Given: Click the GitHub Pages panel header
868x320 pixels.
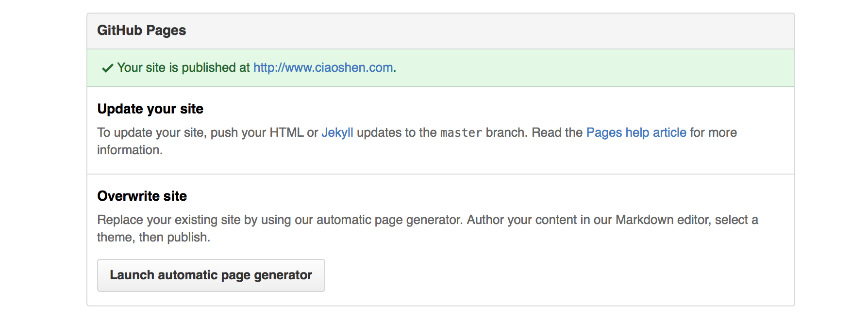Looking at the screenshot, I should pyautogui.click(x=441, y=31).
